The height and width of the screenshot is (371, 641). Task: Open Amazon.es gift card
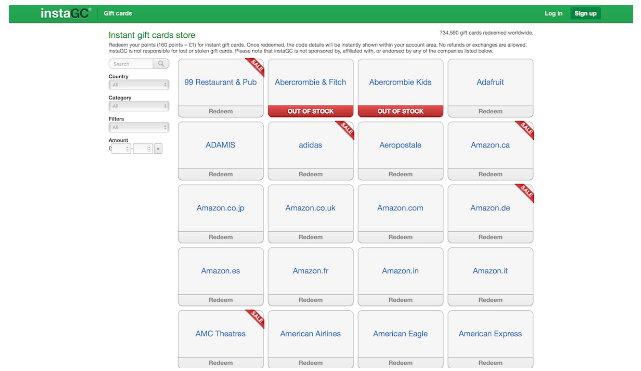221,271
